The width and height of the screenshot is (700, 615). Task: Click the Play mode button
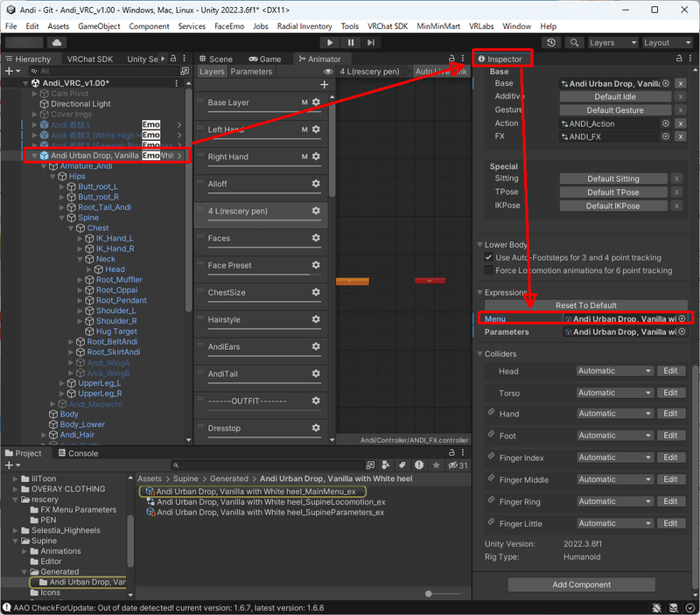[330, 42]
